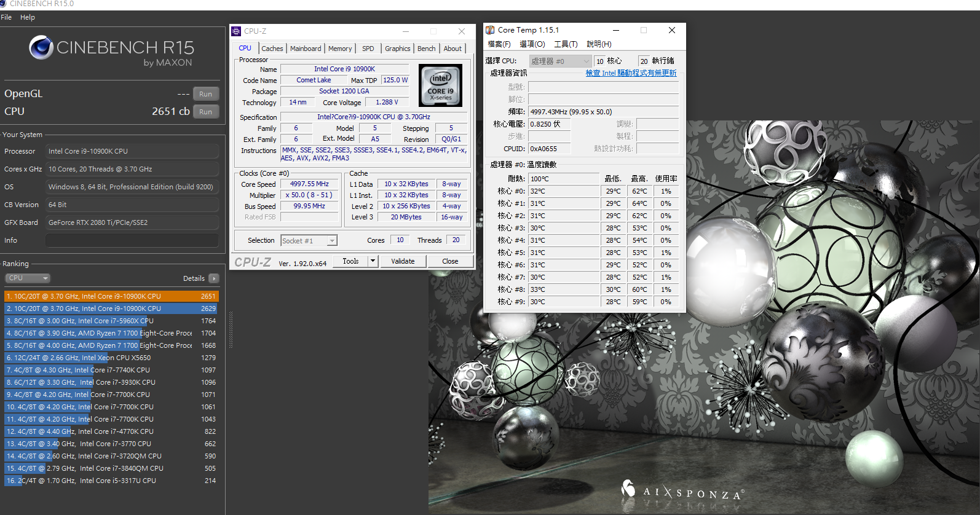Click the Processor field in Your System

coord(132,151)
